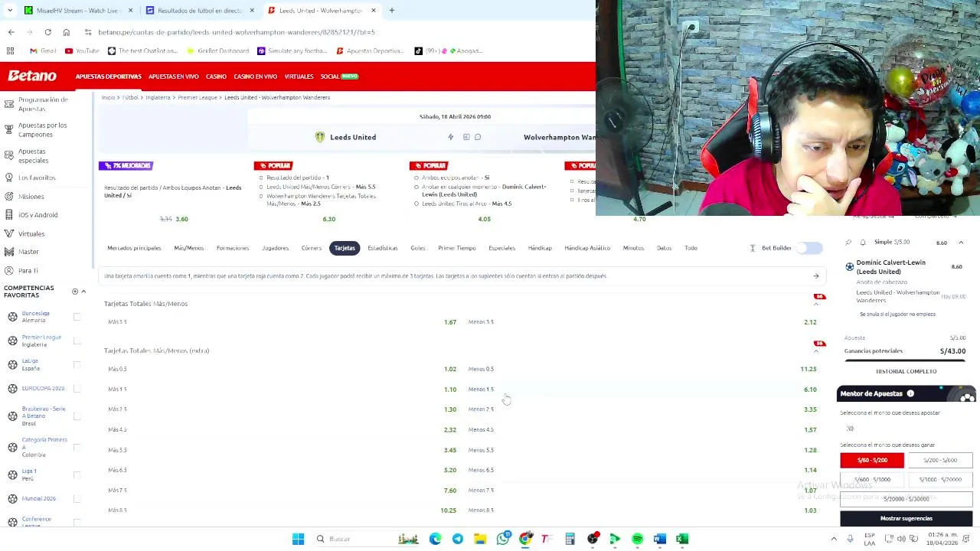Open Programación de Apuestas sidebar icon
The height and width of the screenshot is (551, 980).
pyautogui.click(x=9, y=103)
